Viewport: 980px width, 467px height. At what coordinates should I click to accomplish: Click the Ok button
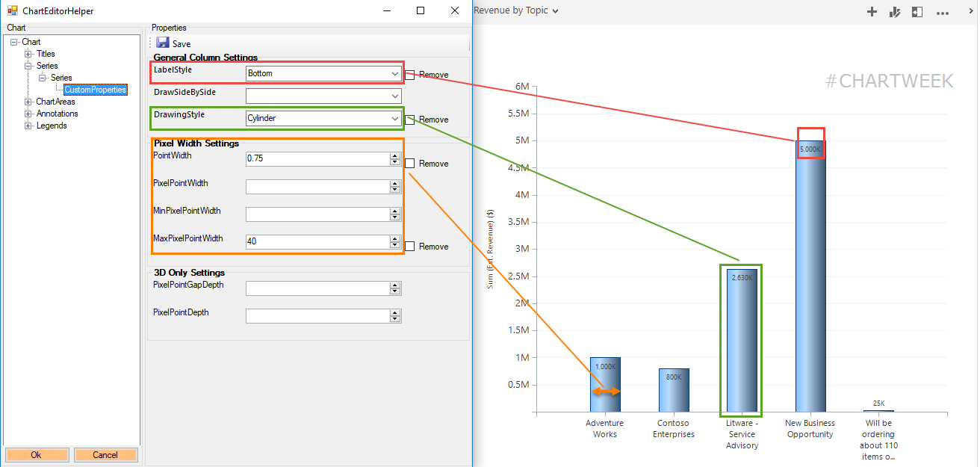click(37, 454)
